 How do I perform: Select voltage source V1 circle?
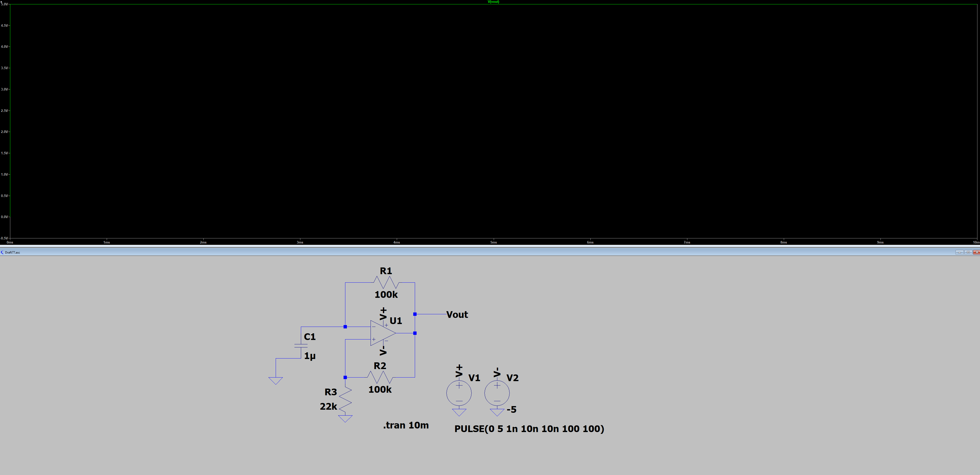(459, 393)
